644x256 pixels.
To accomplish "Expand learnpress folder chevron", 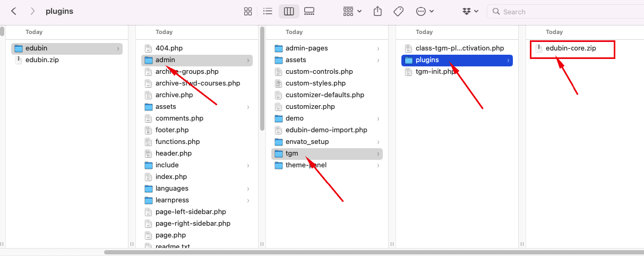I will tap(248, 200).
